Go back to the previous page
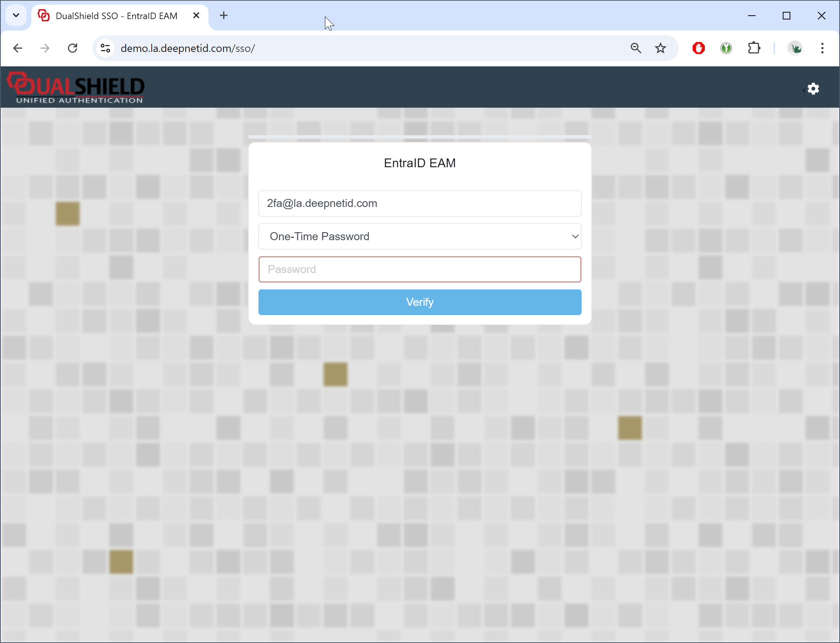 click(x=18, y=48)
